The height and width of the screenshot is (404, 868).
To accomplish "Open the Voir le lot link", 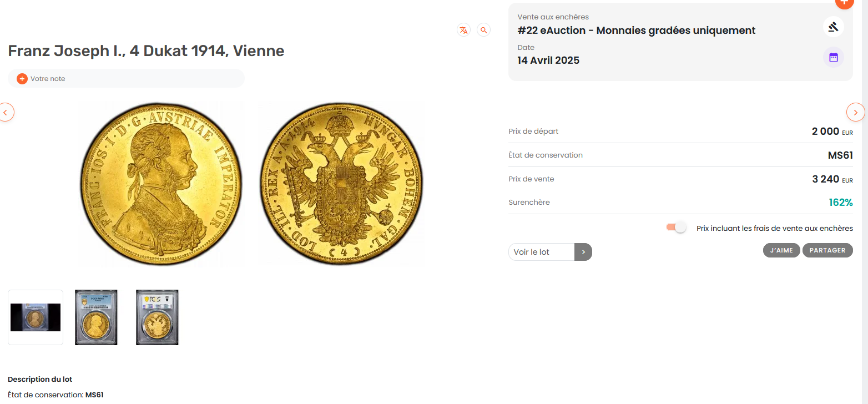I will 541,252.
